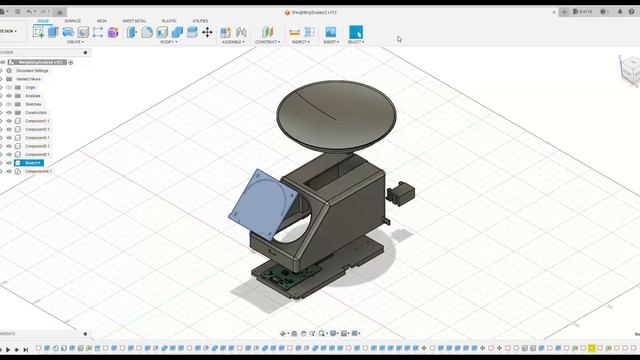Switch to the MESH tab
This screenshot has width=640, height=360.
coord(102,21)
